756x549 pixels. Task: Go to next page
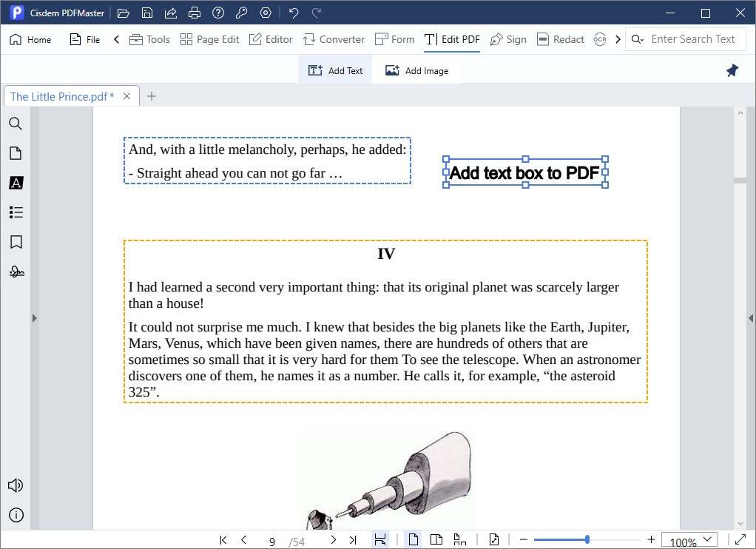[x=333, y=540]
